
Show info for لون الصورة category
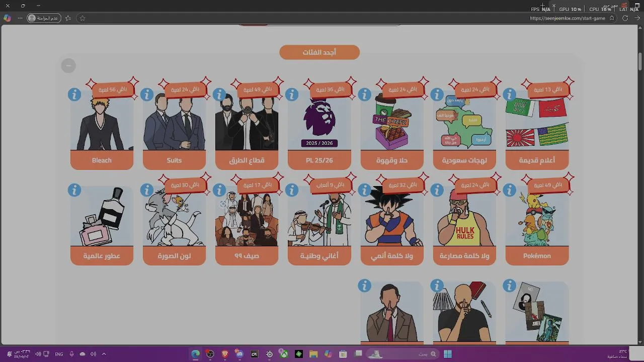point(147,190)
